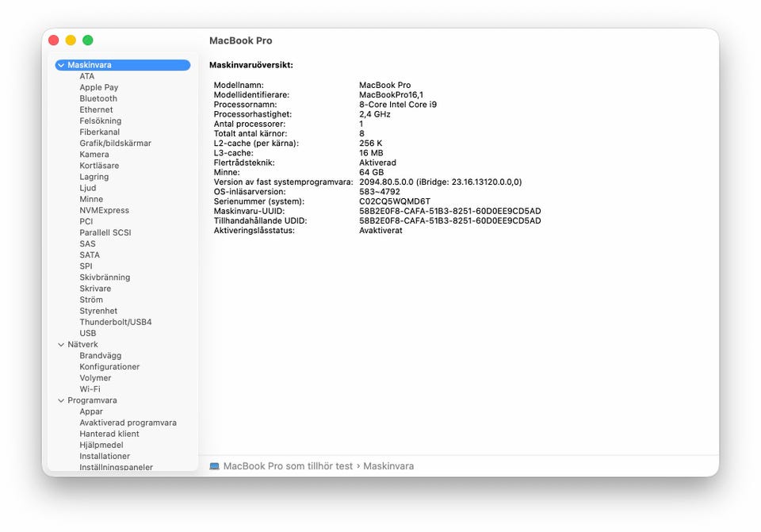
Task: Collapse the Maskinvara section chevron
Action: (x=61, y=65)
